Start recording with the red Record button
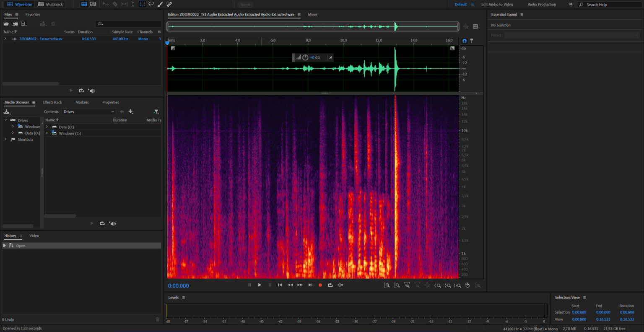 click(320, 285)
